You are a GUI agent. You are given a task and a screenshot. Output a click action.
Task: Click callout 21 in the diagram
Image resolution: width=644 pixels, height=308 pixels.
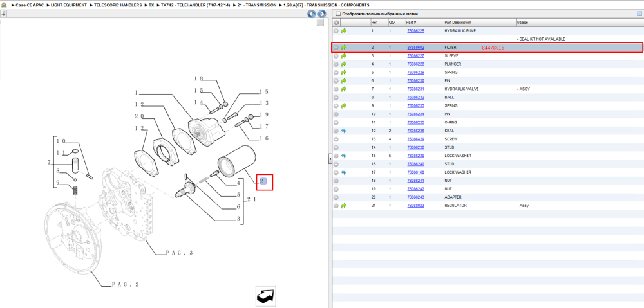coord(251,200)
